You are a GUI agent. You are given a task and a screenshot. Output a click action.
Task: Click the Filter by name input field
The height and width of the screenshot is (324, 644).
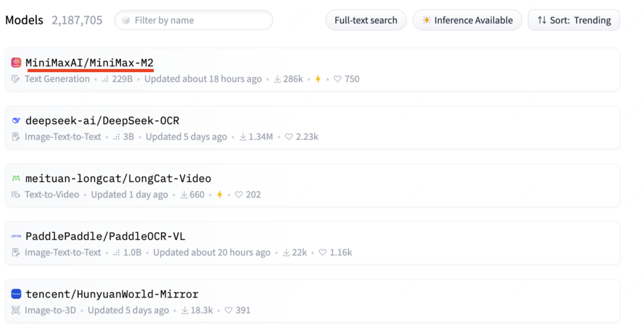tap(193, 20)
